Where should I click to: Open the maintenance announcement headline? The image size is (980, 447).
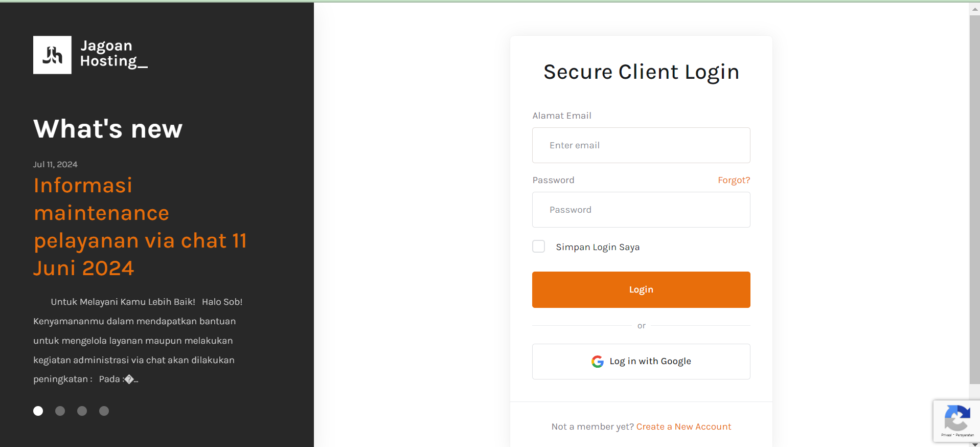pyautogui.click(x=141, y=227)
